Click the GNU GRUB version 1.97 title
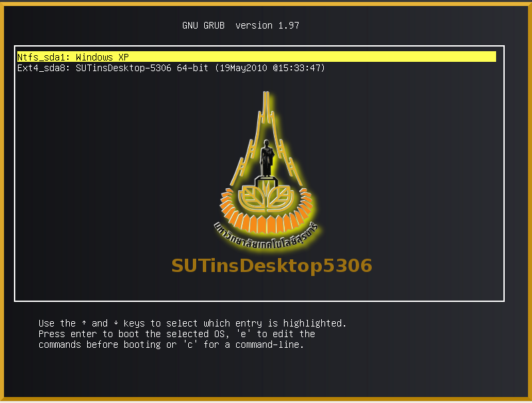532x403 pixels. tap(241, 25)
